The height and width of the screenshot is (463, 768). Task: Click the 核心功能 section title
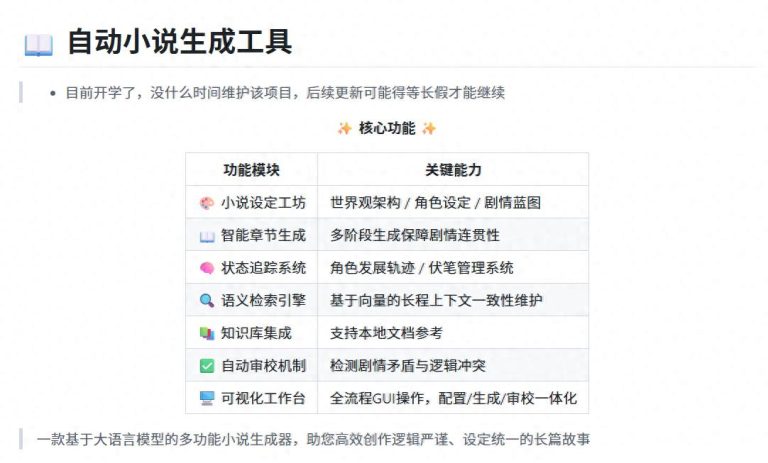pos(386,128)
